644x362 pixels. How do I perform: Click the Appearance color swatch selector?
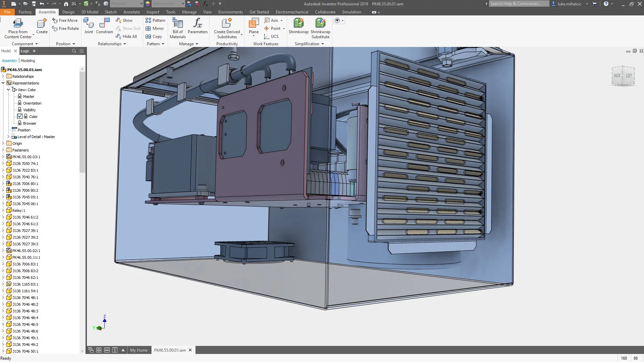click(x=148, y=4)
